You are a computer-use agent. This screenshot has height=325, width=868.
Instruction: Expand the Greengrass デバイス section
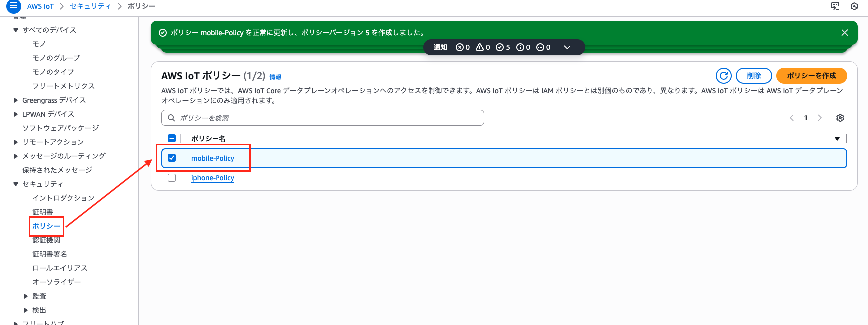coord(16,100)
